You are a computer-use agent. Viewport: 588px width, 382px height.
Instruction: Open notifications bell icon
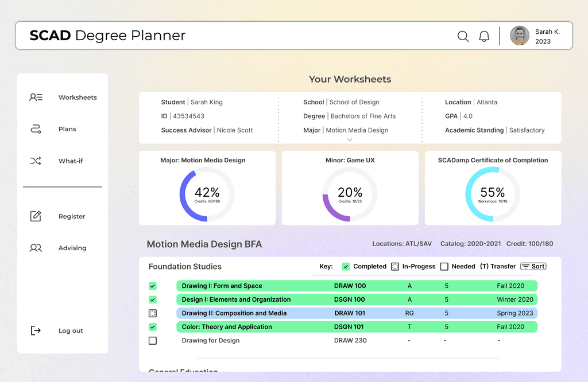(484, 36)
